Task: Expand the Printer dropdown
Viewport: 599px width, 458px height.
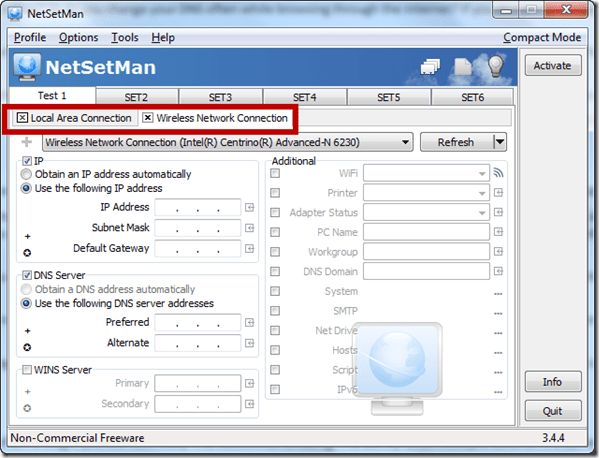Action: [482, 193]
